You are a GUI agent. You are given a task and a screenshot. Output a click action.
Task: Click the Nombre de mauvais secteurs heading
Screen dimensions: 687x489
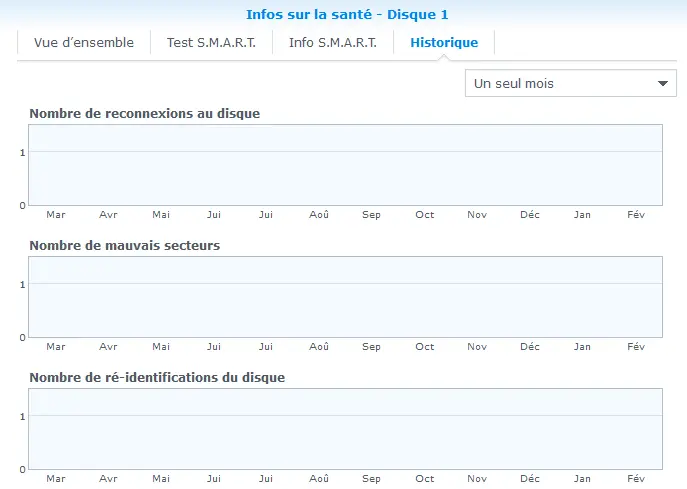124,245
